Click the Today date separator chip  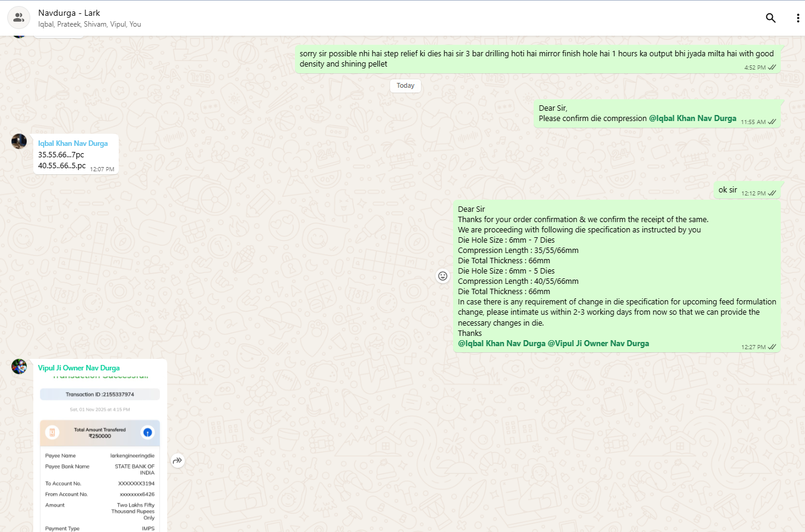(405, 86)
